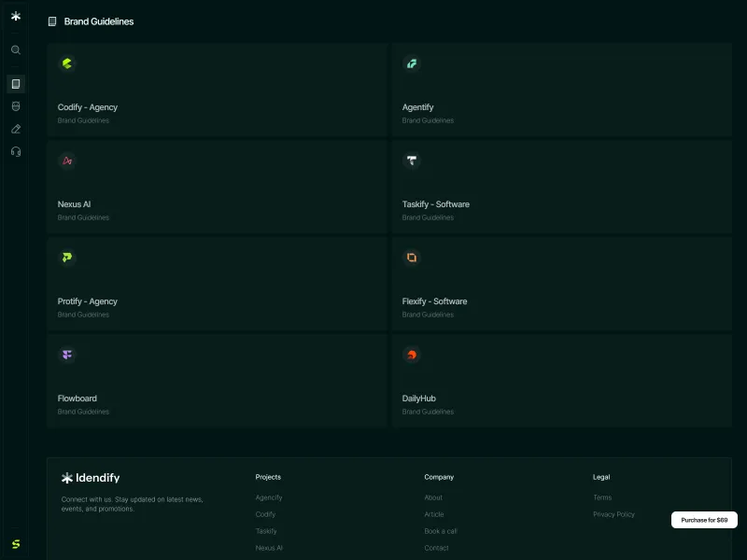
Task: Open the Nexus AI card title
Action: pos(74,204)
